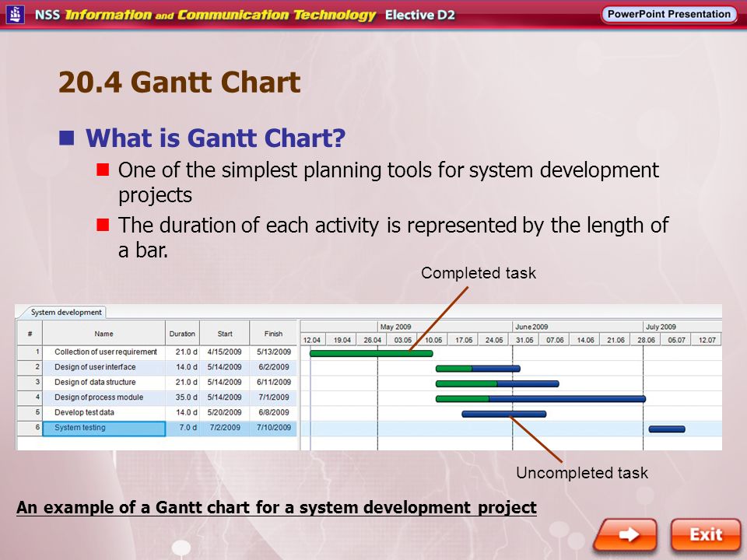Click the Elective D2 header text
Image resolution: width=747 pixels, height=560 pixels.
click(x=419, y=15)
